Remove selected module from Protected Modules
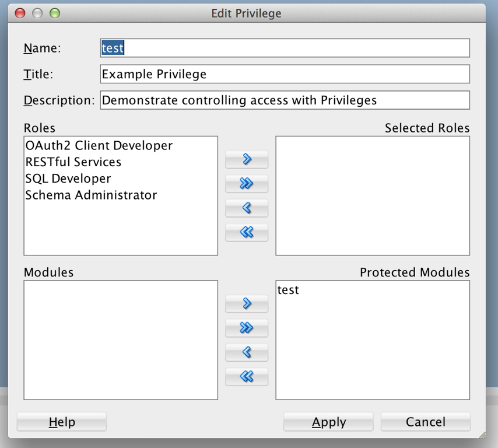Viewport: 498px width, 448px height. [247, 352]
